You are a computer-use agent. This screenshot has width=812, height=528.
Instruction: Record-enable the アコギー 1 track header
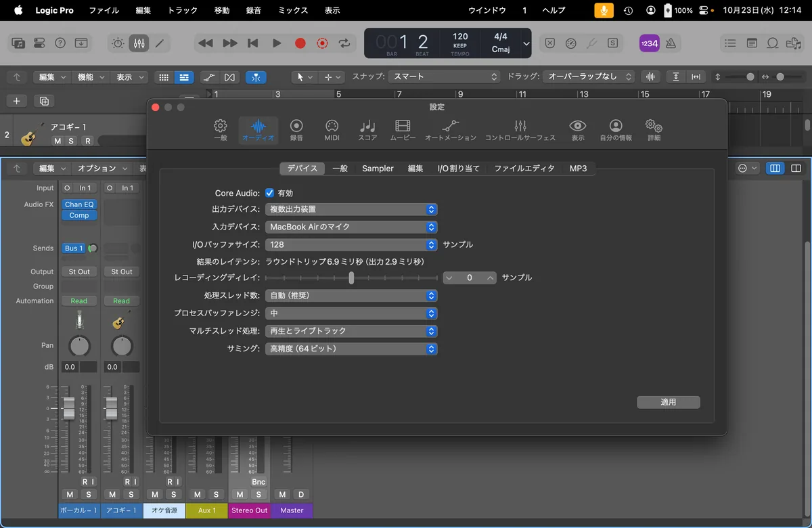point(87,141)
